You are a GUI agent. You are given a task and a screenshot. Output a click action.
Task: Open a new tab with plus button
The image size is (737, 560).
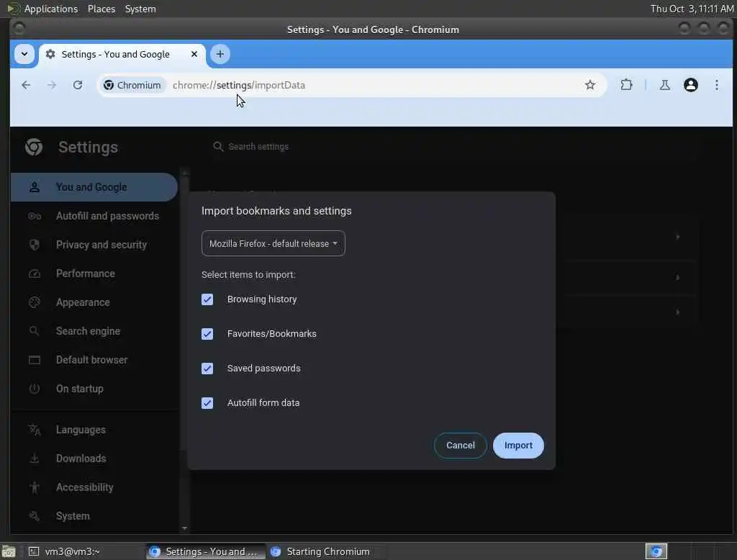pos(220,54)
